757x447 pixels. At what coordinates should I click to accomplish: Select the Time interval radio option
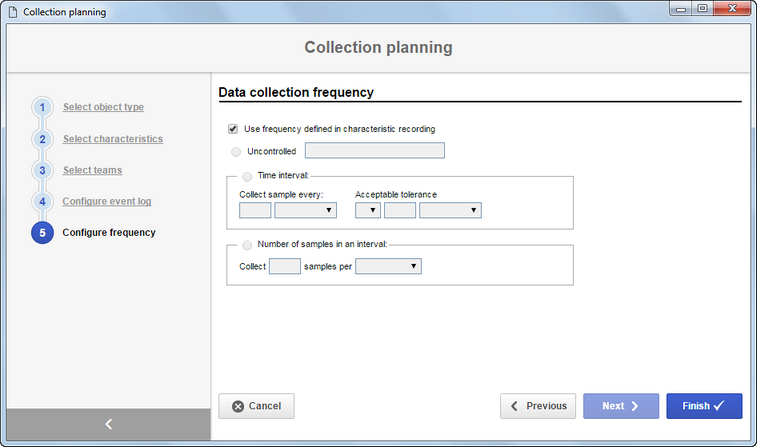[247, 176]
